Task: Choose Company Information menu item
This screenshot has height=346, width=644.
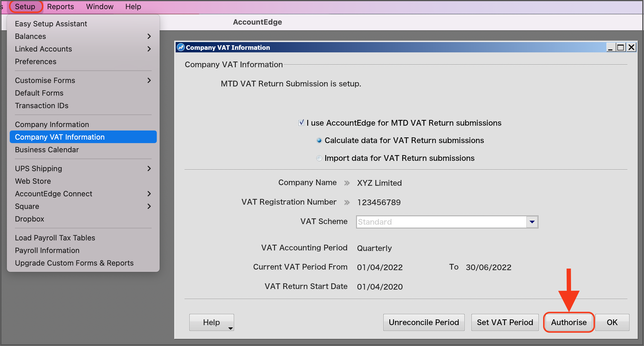Action: (x=83, y=124)
